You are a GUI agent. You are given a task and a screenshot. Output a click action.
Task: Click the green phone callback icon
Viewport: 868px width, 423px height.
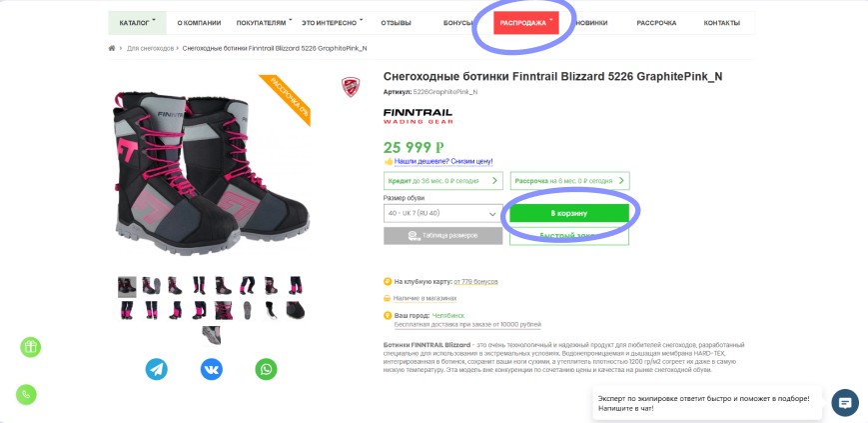pyautogui.click(x=31, y=394)
